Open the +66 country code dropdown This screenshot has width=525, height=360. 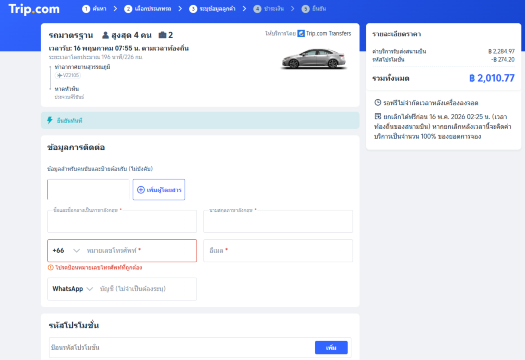coord(66,250)
